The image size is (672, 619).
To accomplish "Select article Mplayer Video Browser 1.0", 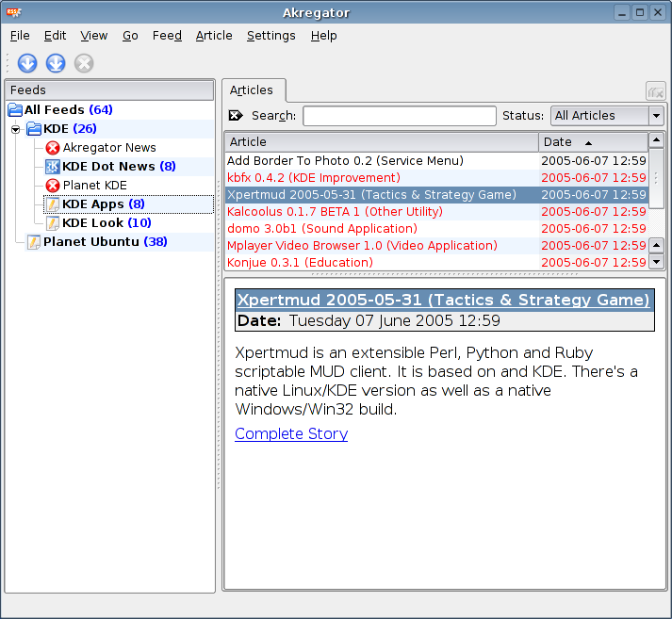I will point(436,246).
